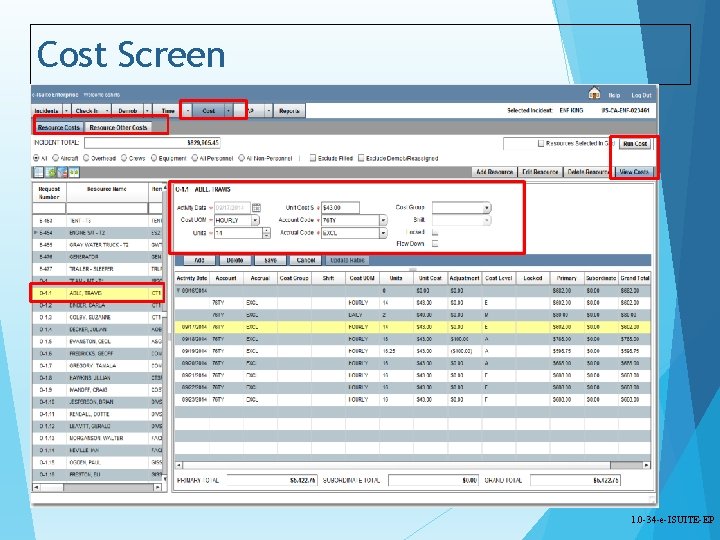The height and width of the screenshot is (540, 720).
Task: Click the Update Rates button
Action: (x=347, y=260)
